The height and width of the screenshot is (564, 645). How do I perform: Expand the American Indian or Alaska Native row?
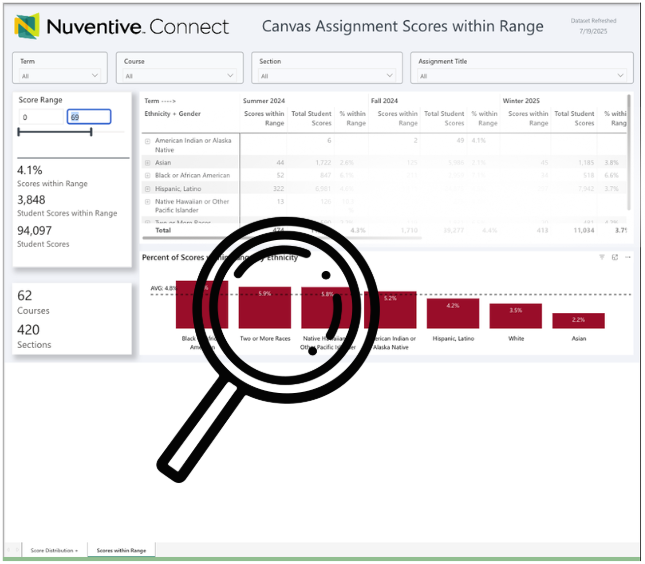[x=148, y=141]
